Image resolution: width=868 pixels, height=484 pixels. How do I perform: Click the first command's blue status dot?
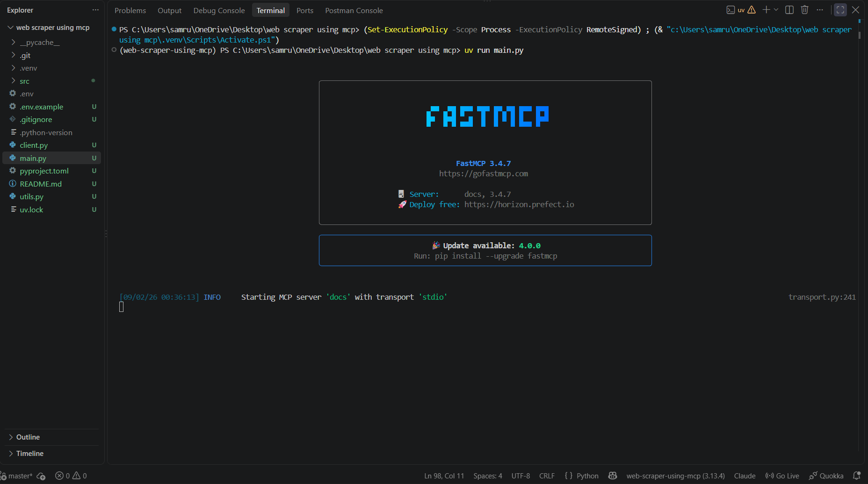[x=114, y=29]
